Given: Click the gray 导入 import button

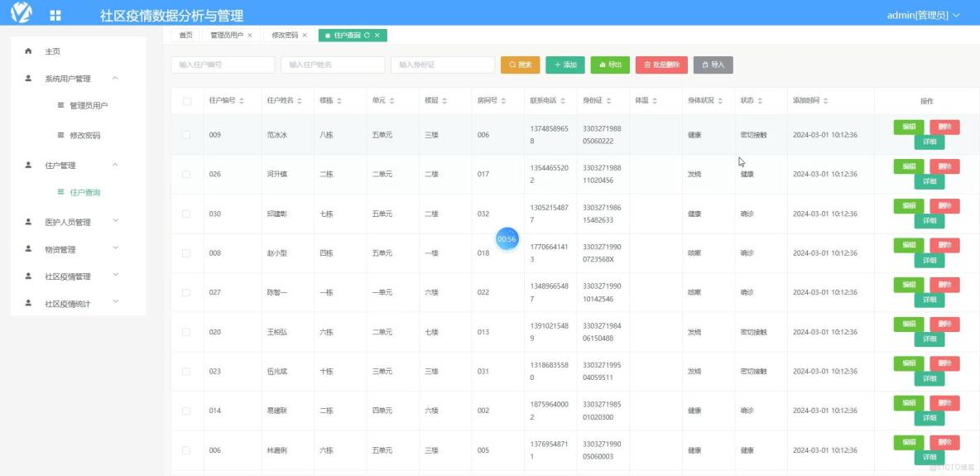Looking at the screenshot, I should pos(713,65).
